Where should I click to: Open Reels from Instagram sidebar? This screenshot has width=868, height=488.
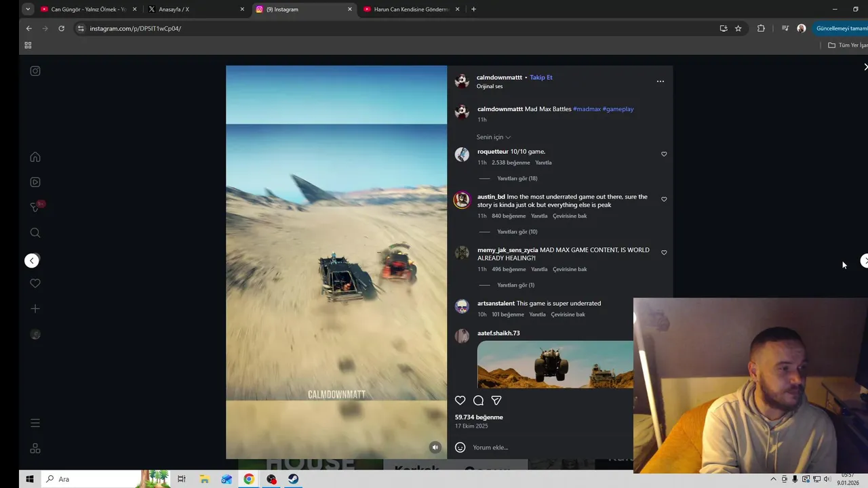pyautogui.click(x=35, y=182)
